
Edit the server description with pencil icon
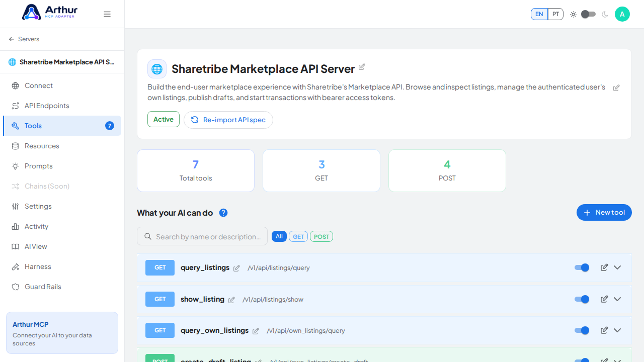(616, 88)
